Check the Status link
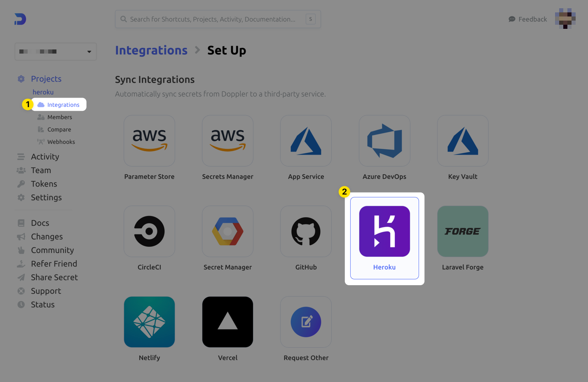This screenshot has width=588, height=382. coord(43,305)
